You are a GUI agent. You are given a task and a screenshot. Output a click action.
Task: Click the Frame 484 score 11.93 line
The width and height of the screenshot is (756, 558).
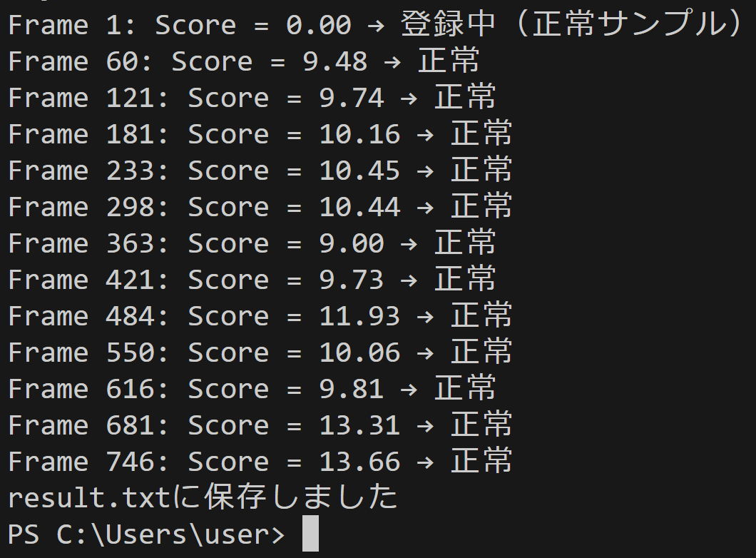click(x=260, y=315)
